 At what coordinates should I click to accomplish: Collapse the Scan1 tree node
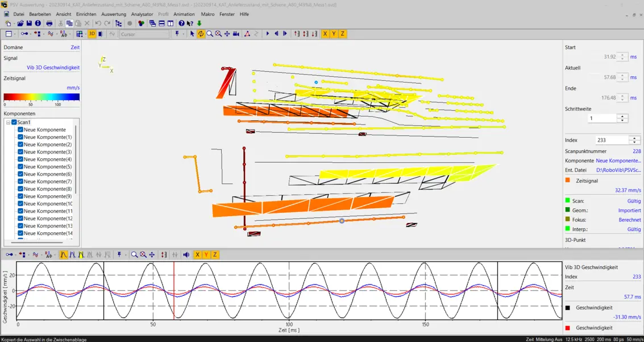coord(8,122)
